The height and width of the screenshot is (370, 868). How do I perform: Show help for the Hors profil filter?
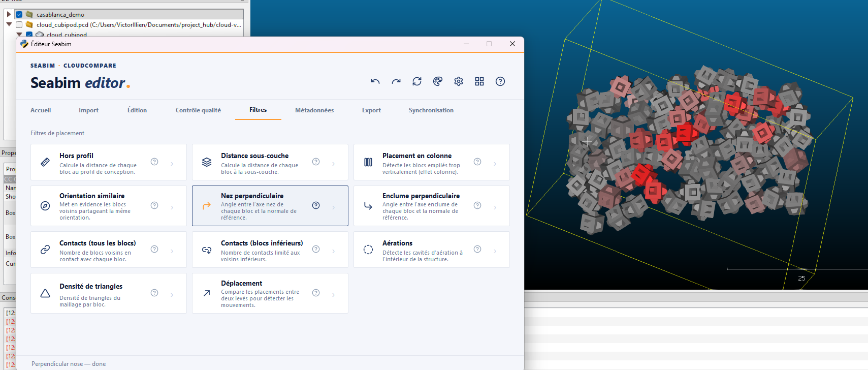154,162
